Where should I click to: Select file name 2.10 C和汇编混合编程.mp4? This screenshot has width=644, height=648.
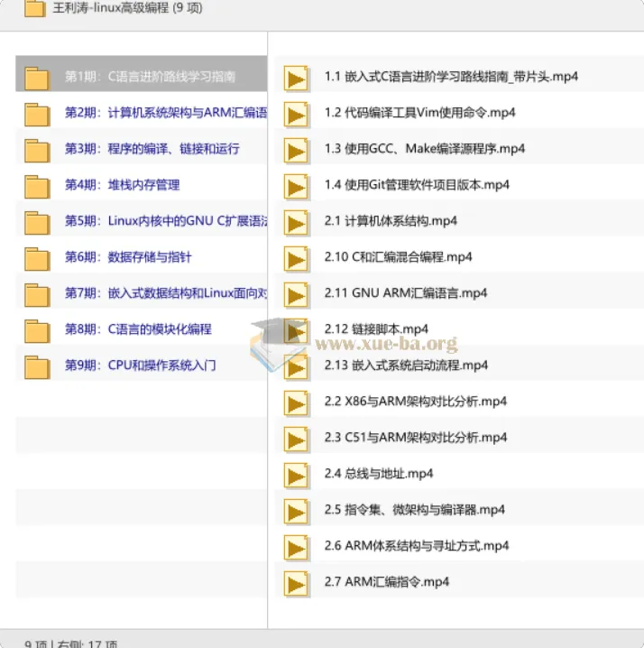(398, 257)
